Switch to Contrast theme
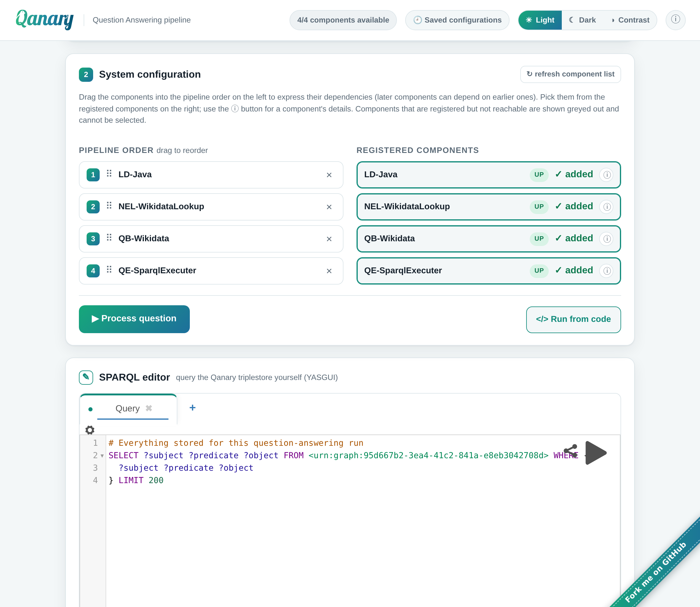Viewport: 700px width, 607px height. coord(630,20)
